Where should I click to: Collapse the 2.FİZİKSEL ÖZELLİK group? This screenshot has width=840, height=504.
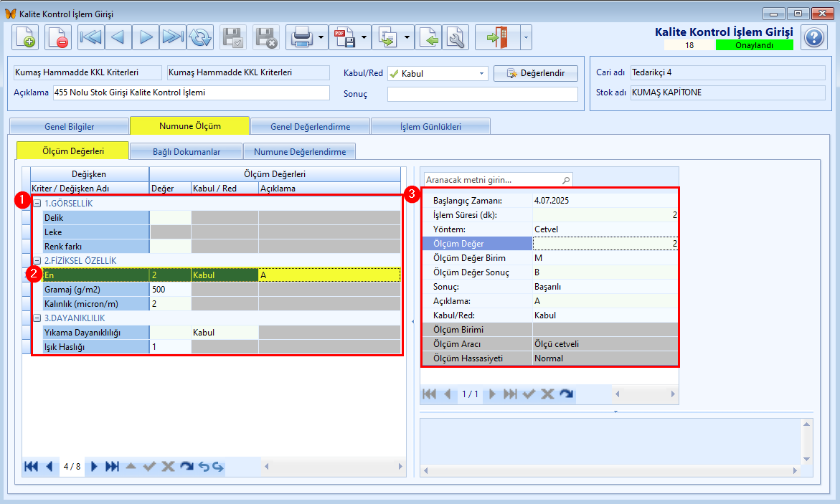coord(37,261)
